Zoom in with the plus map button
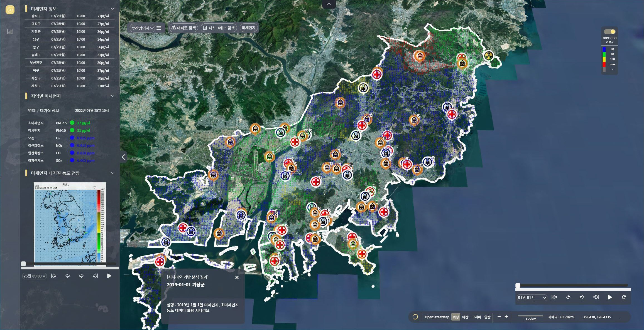The height and width of the screenshot is (330, 644). [506, 317]
